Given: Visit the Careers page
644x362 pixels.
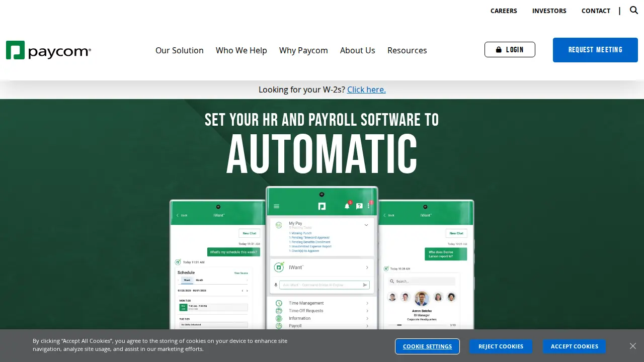Looking at the screenshot, I should (504, 11).
